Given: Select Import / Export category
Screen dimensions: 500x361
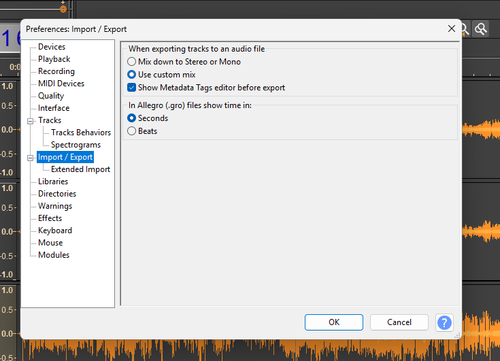Looking at the screenshot, I should (65, 157).
